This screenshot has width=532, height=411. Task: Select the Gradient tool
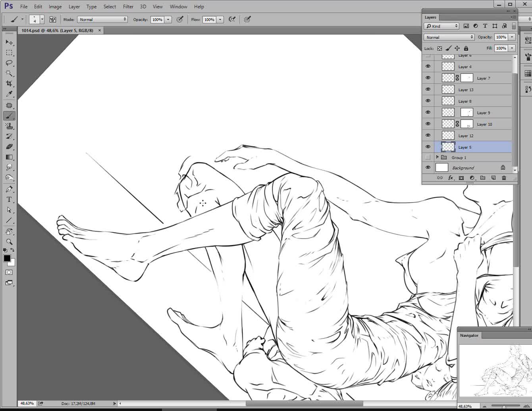pos(9,157)
